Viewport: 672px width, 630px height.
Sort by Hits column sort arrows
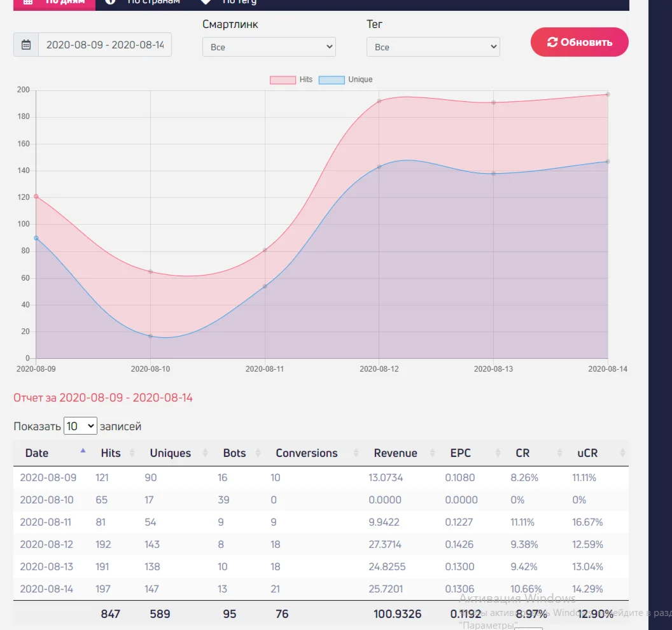132,453
